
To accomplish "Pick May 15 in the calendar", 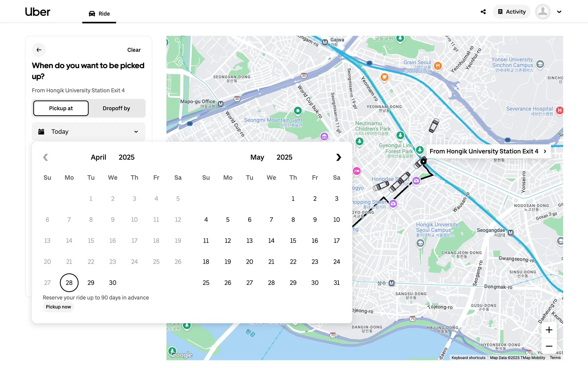I will click(x=293, y=241).
